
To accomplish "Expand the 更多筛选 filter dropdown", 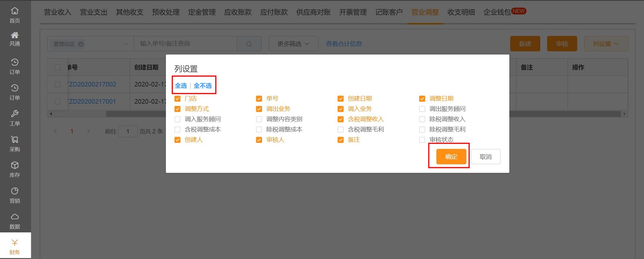I will 293,44.
